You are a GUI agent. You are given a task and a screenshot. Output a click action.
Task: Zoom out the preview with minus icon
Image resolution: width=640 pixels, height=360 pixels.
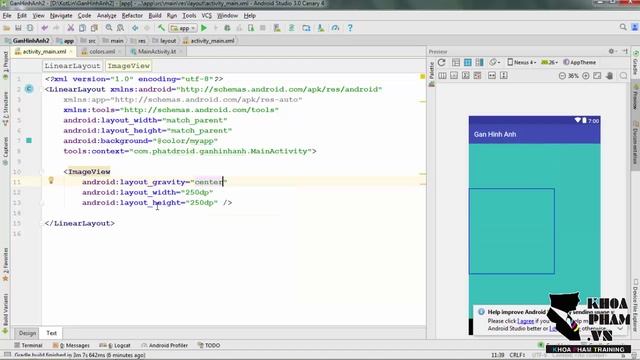point(562,76)
